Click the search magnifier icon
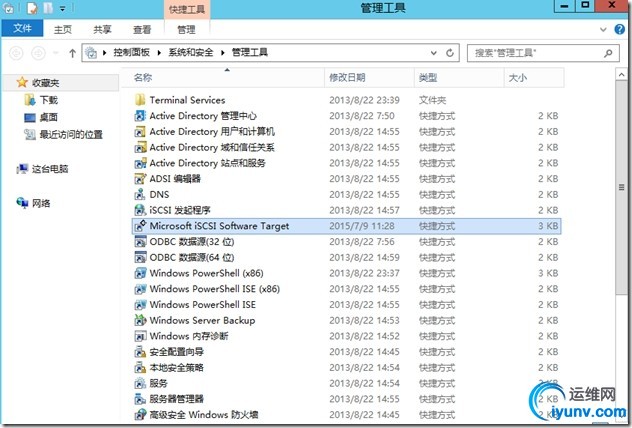 click(x=608, y=53)
